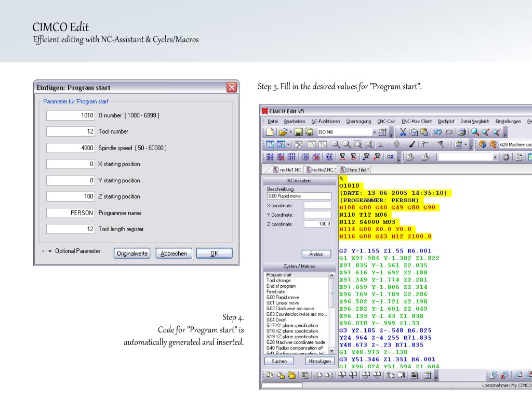Click the Find magnifier icon
Image resolution: width=532 pixels, height=399 pixels.
pyautogui.click(x=475, y=132)
